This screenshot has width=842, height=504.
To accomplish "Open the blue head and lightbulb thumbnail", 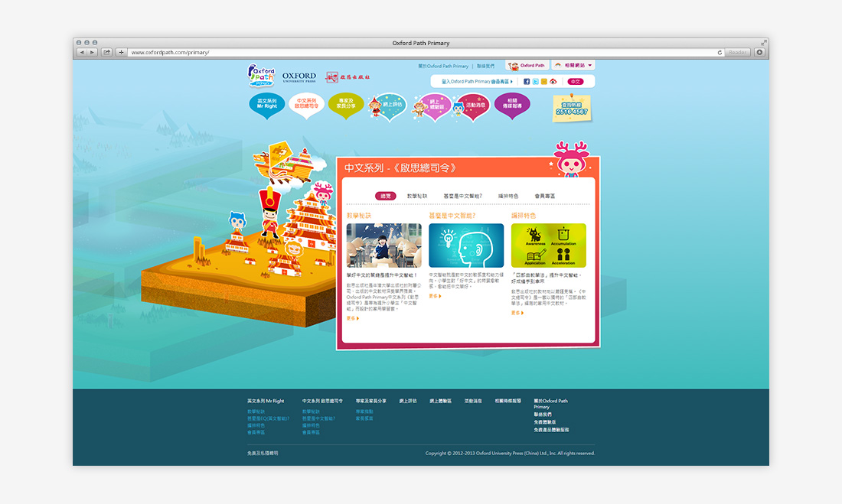I will (466, 245).
